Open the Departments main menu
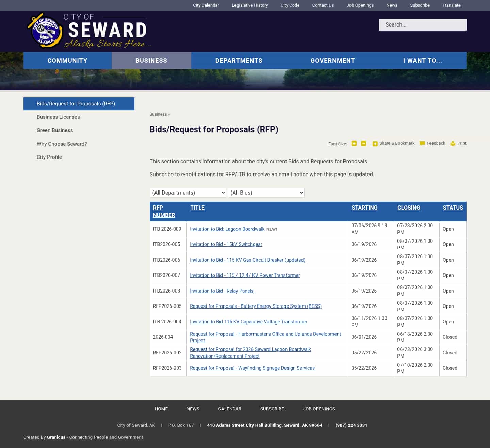The image size is (490, 448). [x=239, y=61]
